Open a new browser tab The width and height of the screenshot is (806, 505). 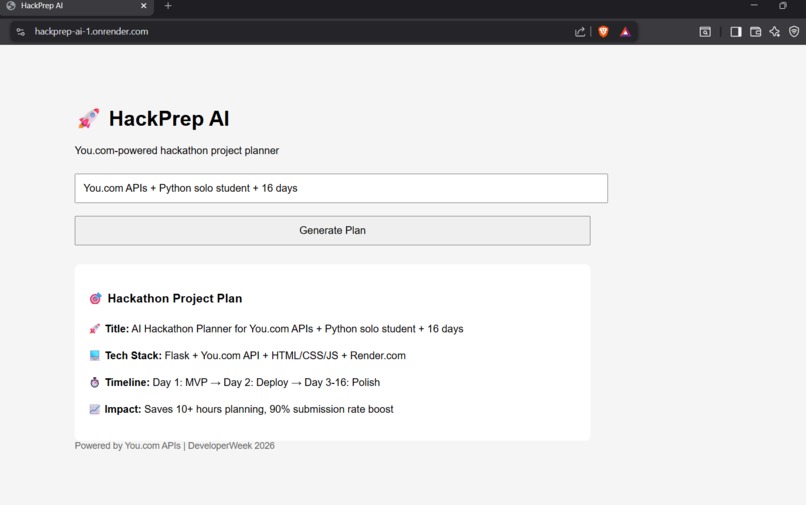168,6
